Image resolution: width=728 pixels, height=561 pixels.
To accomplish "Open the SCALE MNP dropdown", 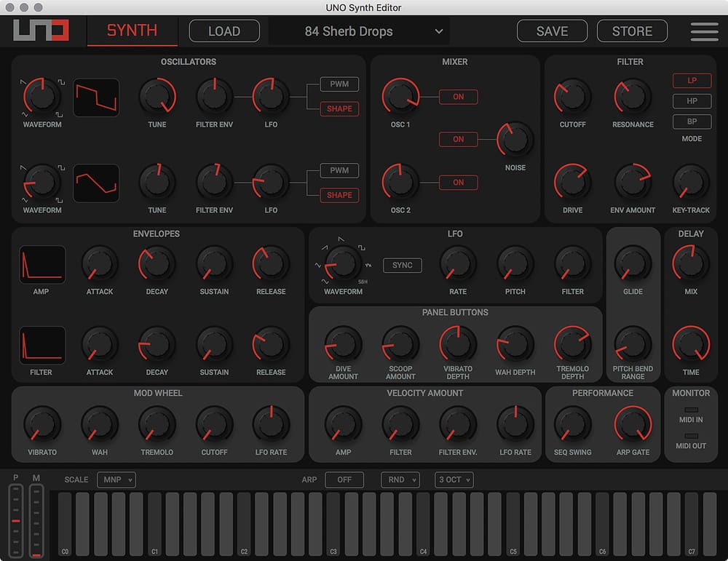I will click(116, 480).
